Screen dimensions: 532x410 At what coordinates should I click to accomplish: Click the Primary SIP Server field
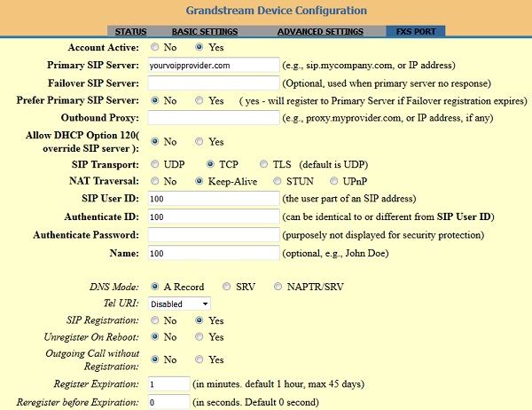point(214,65)
